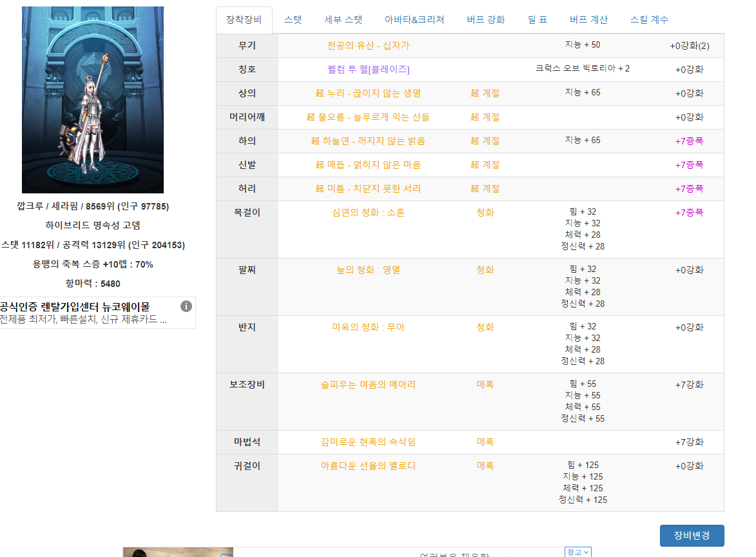Click the ad info icon

tap(186, 306)
